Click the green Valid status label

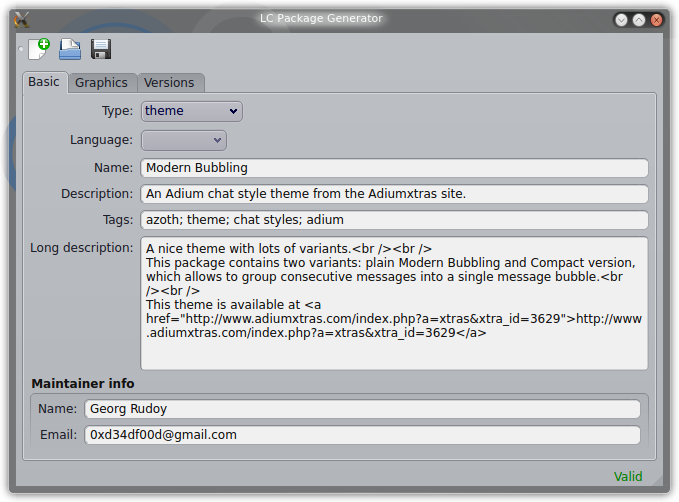(x=628, y=476)
